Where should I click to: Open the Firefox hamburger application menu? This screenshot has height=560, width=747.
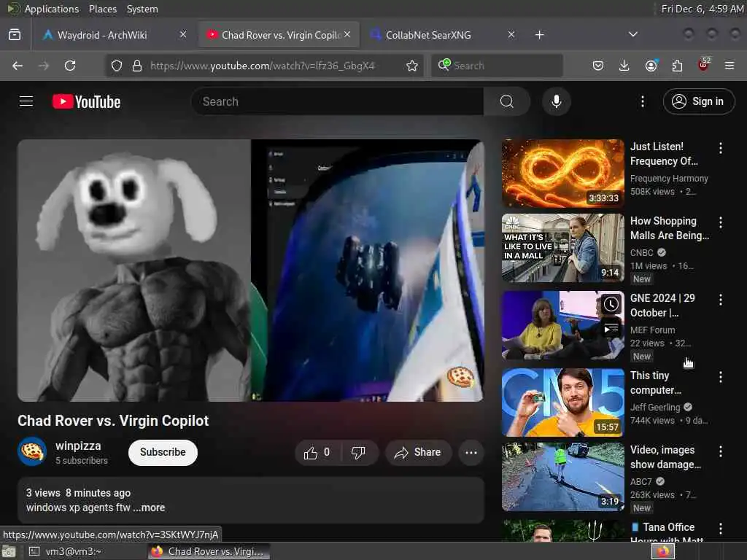729,66
